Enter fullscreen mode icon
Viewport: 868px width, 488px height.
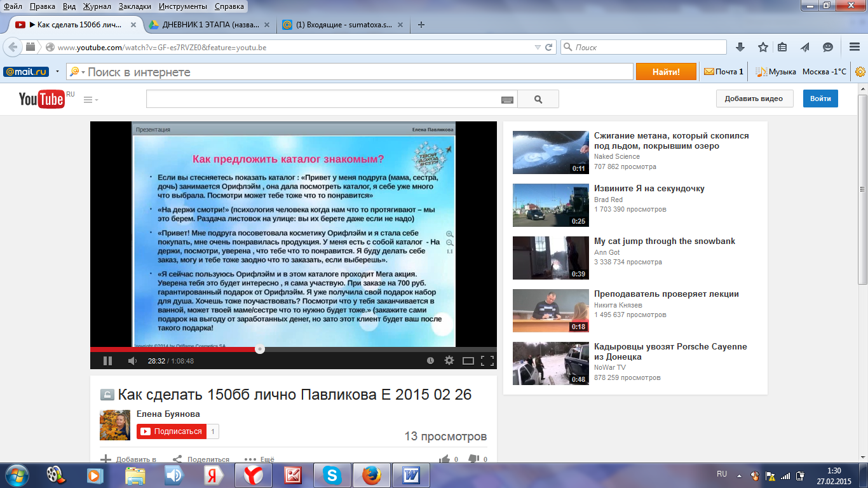point(487,360)
